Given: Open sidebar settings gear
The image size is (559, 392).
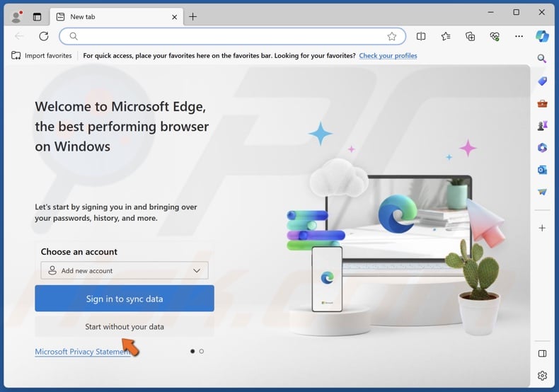Looking at the screenshot, I should (x=542, y=376).
